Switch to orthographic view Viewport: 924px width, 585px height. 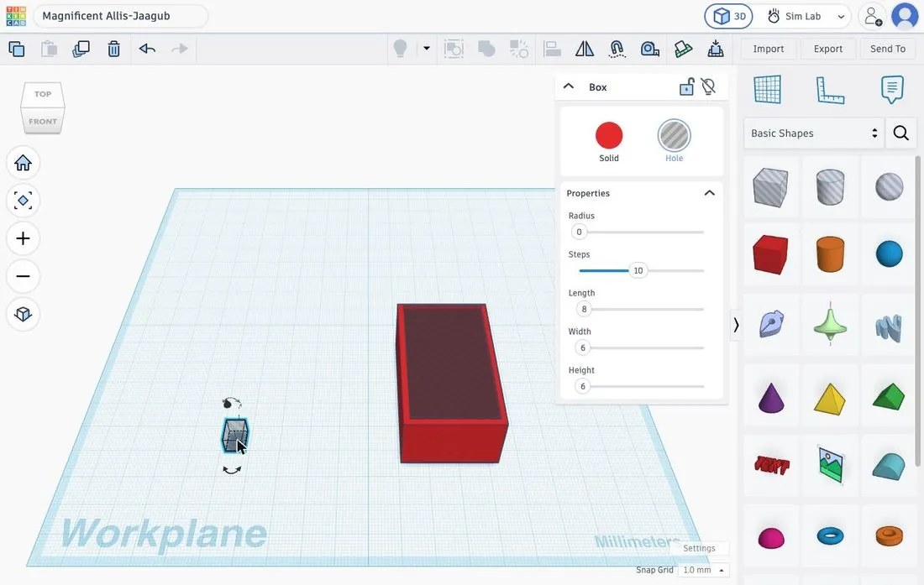23,314
